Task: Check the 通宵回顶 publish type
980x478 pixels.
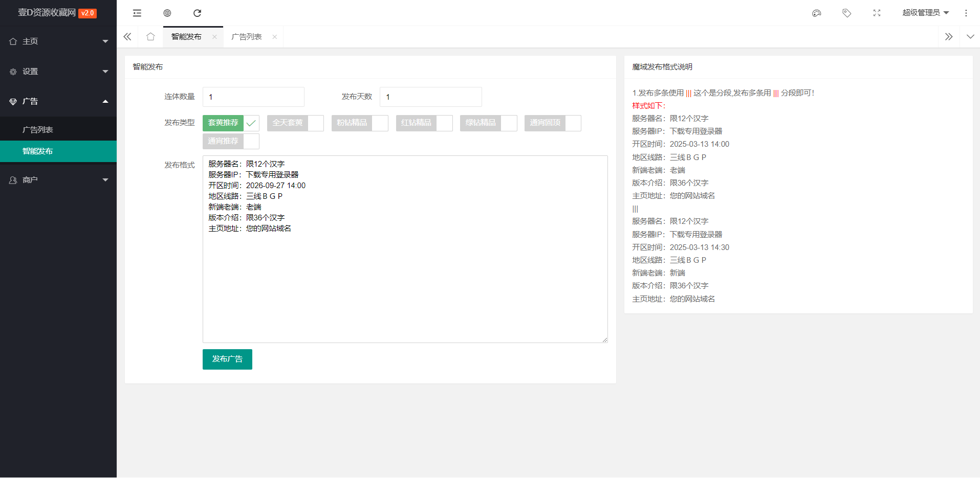Action: [x=553, y=123]
